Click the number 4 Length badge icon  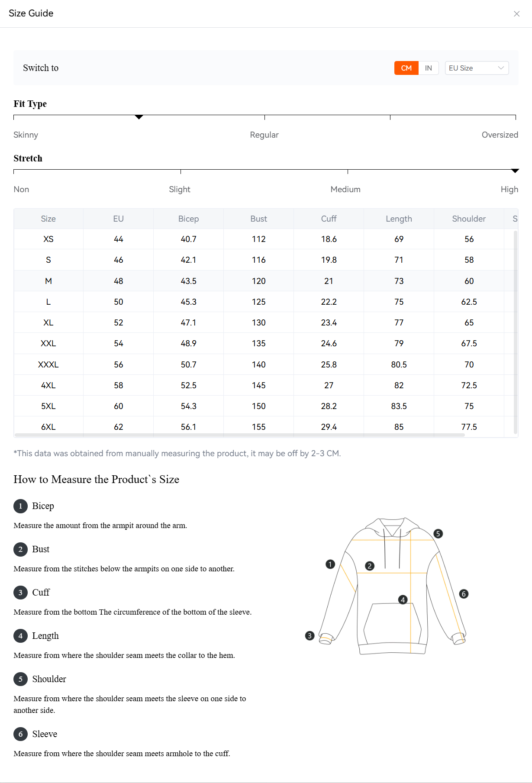[20, 636]
